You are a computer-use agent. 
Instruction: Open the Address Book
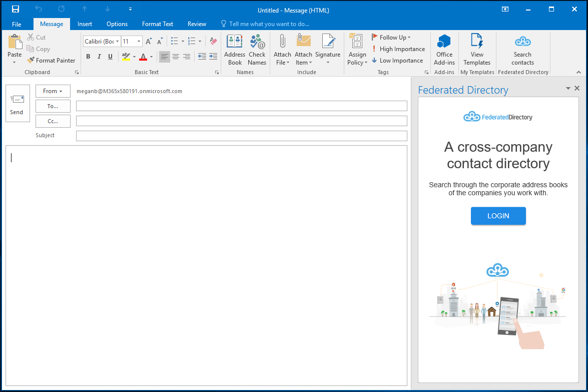click(234, 50)
